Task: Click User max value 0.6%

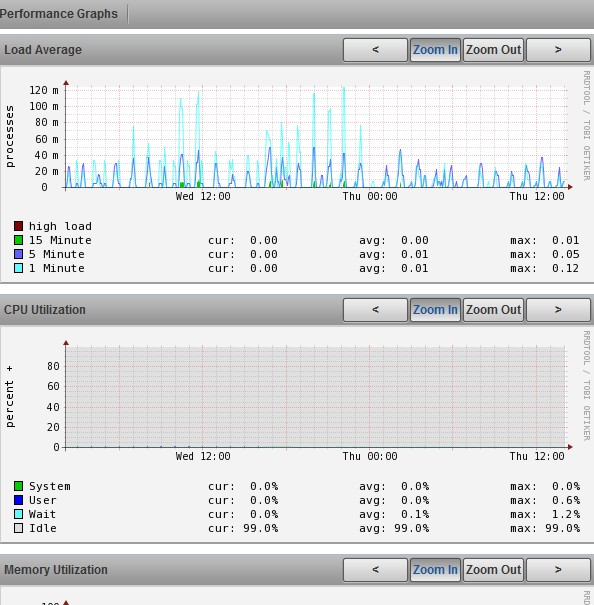Action: pyautogui.click(x=566, y=500)
